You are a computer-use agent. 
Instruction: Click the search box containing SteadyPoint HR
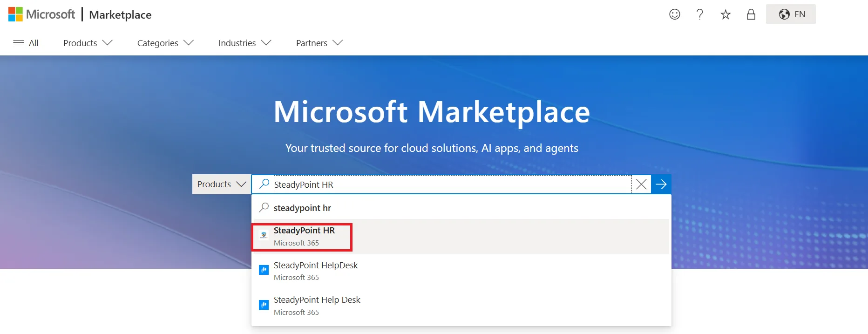tap(452, 184)
